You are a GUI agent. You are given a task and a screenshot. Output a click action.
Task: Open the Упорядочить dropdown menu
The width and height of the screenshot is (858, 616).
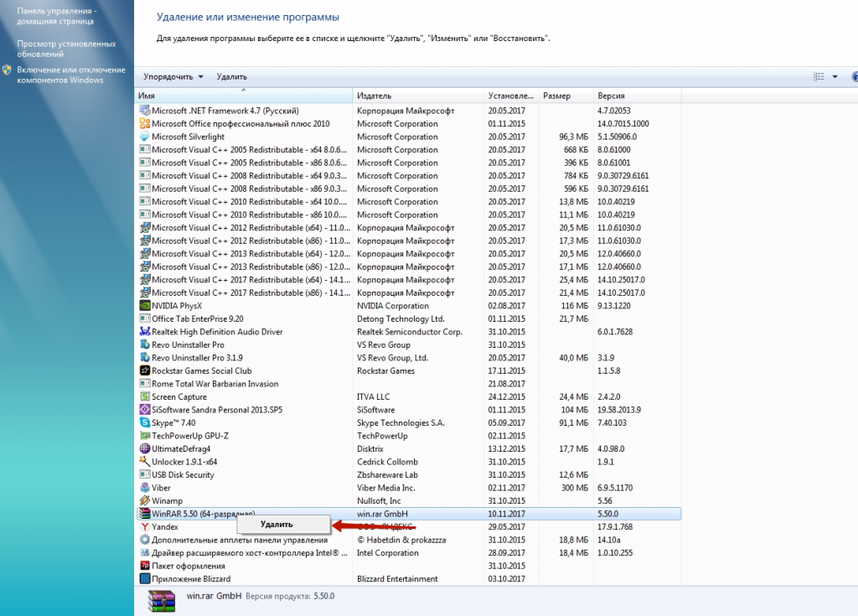[173, 76]
